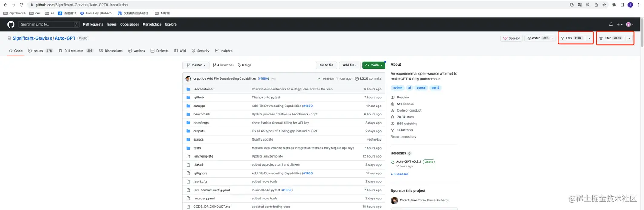Click the commit status checkmark

[x=319, y=78]
